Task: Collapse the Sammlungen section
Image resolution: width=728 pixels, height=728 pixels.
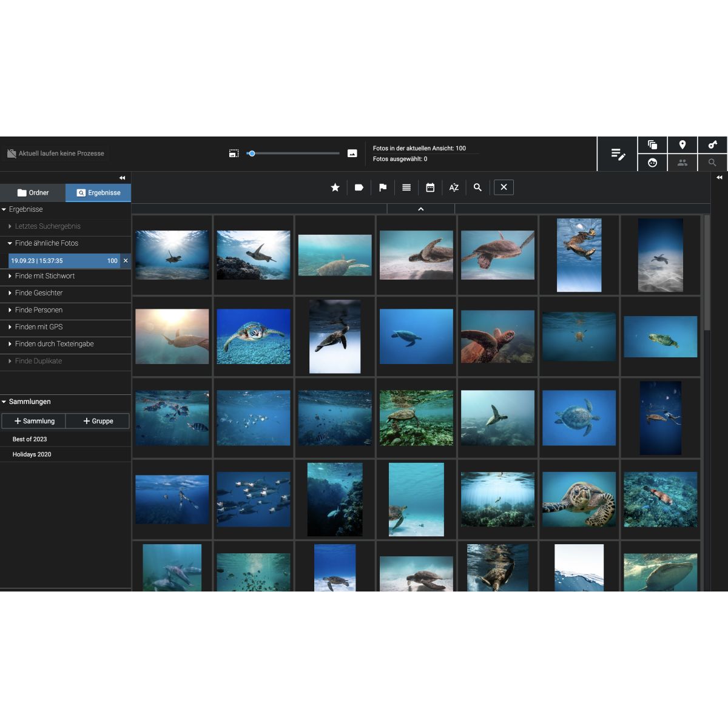Action: (4, 402)
